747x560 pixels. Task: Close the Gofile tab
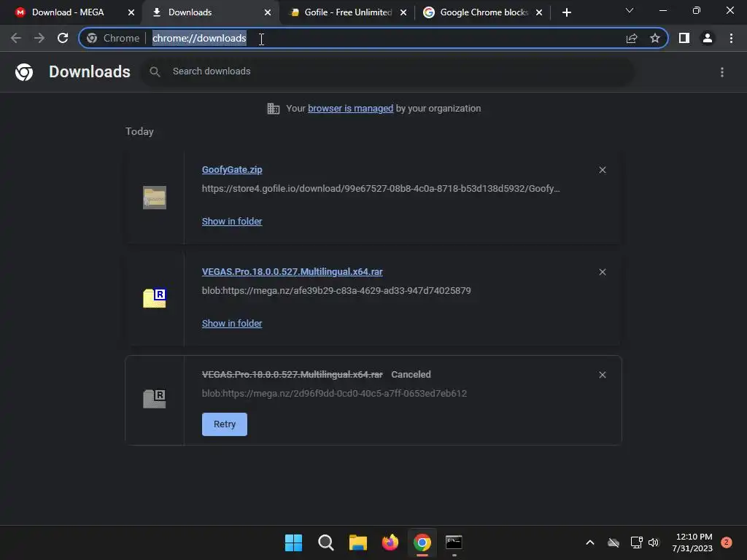[x=403, y=13]
